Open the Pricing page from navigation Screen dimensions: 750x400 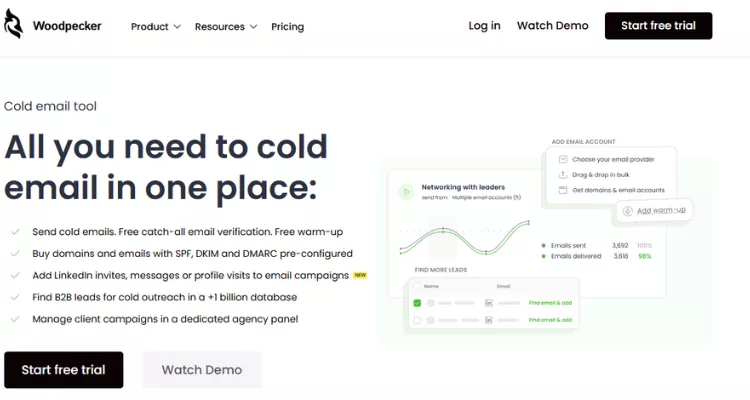click(x=287, y=27)
